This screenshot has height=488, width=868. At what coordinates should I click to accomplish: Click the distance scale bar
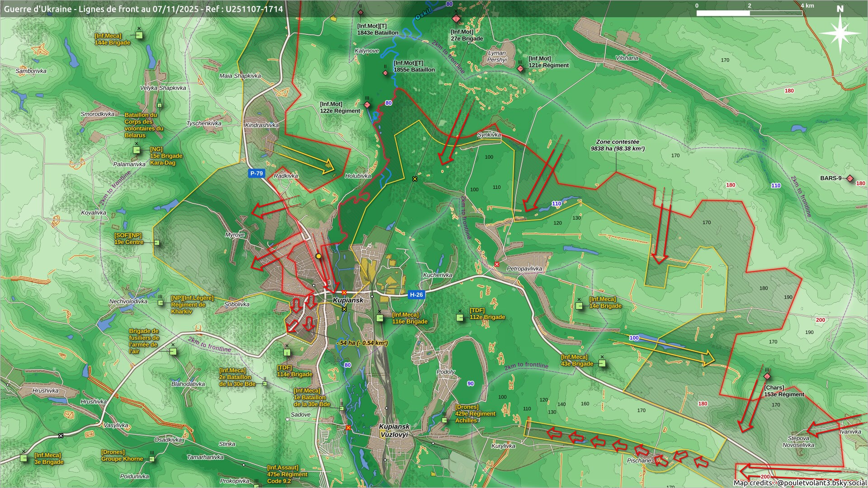point(749,13)
